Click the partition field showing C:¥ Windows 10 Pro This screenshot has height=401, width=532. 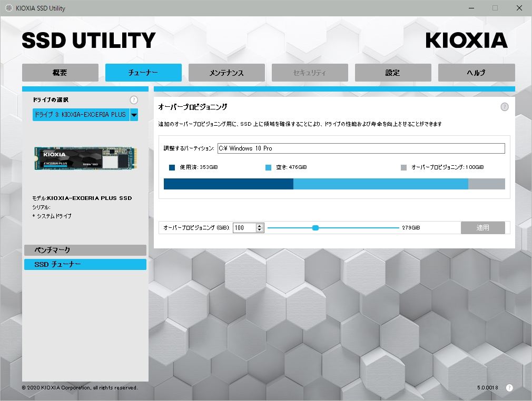tap(361, 148)
